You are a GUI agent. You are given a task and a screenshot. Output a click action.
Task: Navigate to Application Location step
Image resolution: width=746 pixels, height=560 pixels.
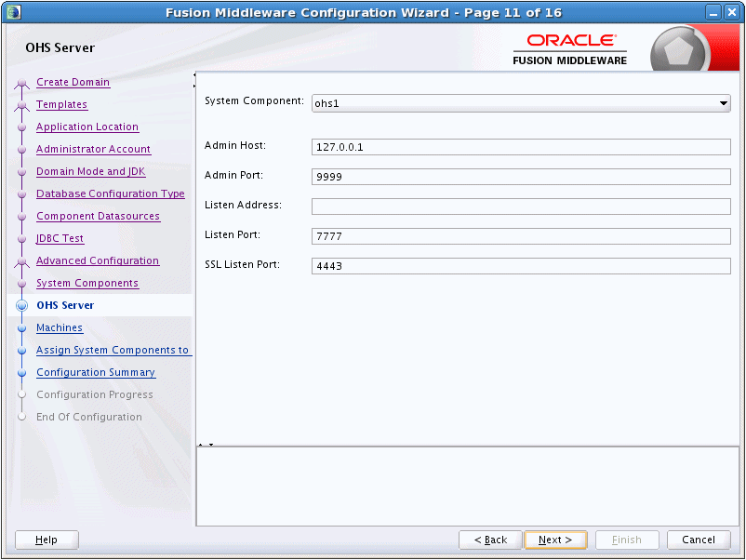coord(87,127)
